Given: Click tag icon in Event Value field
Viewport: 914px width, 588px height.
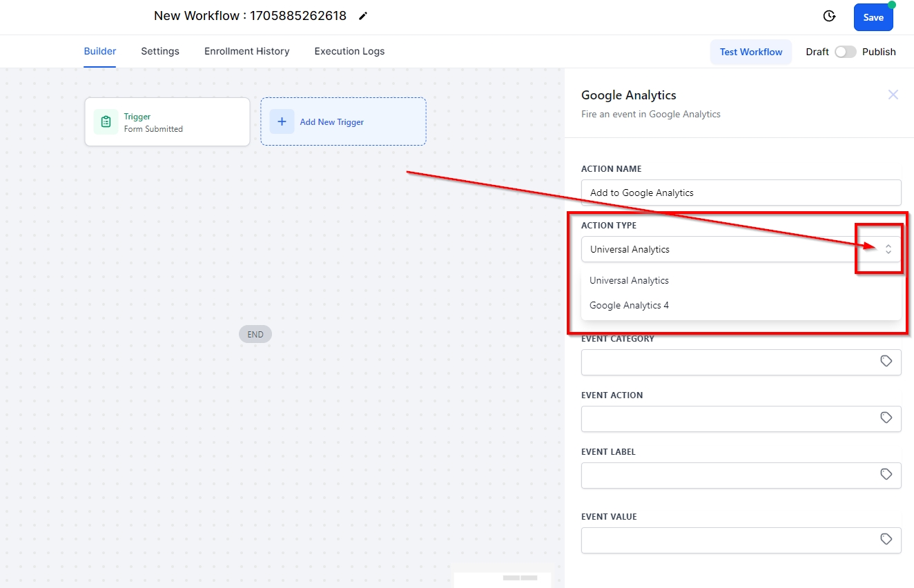Looking at the screenshot, I should [x=886, y=539].
